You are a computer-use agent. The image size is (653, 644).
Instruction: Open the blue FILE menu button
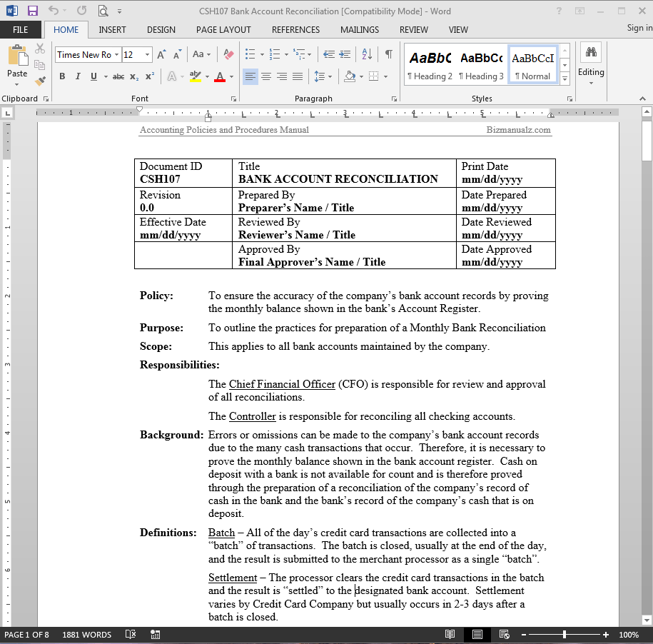21,30
